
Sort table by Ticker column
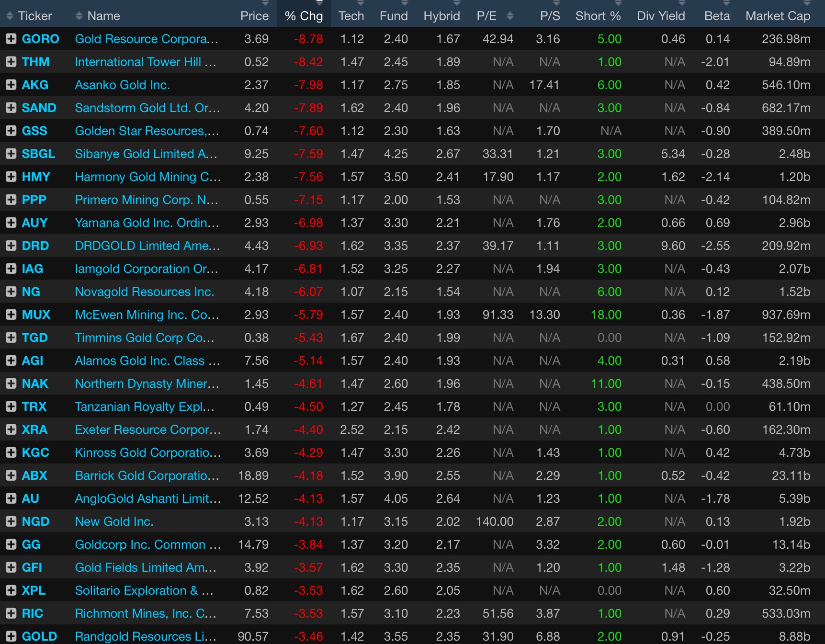34,16
